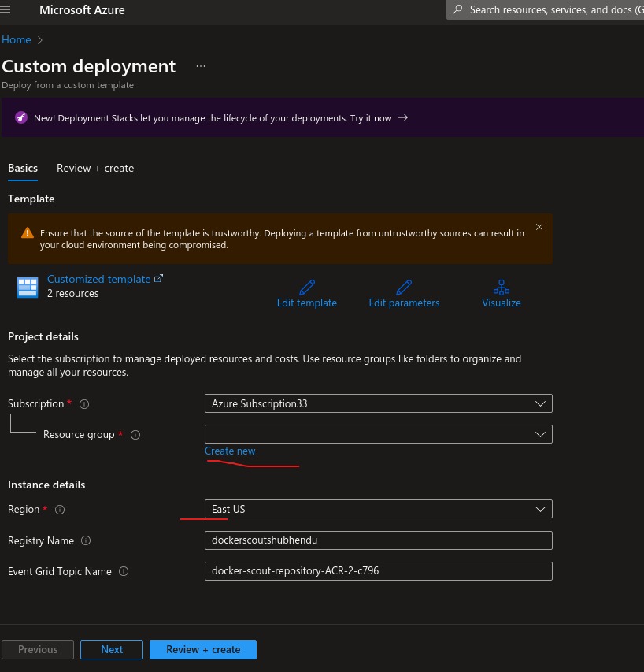644x672 pixels.
Task: Open the Customized template link
Action: 99,279
